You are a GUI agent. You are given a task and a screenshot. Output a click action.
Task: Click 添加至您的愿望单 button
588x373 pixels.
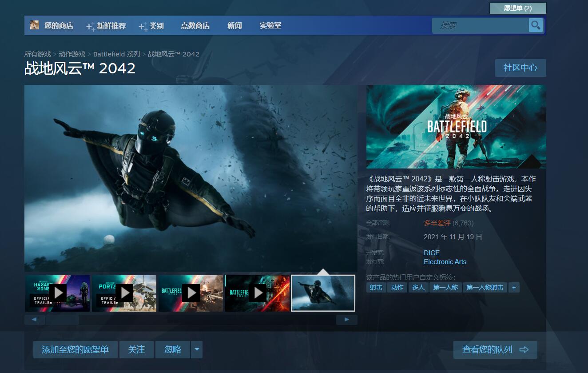75,350
